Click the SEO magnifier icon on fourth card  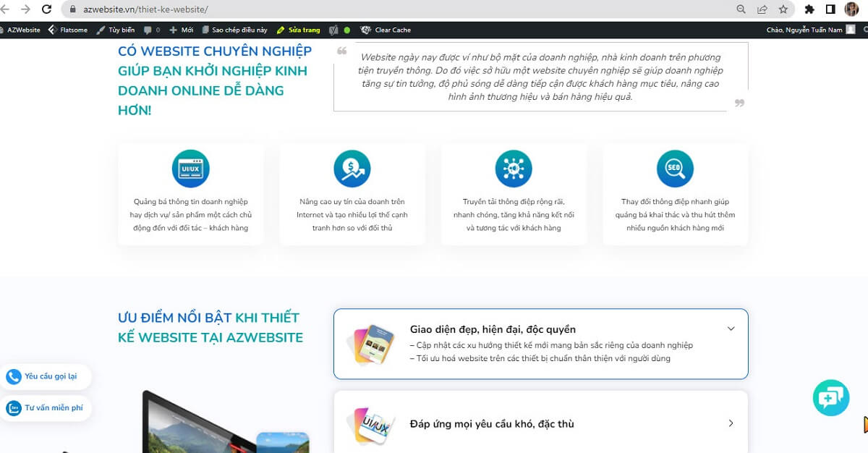[x=674, y=168]
